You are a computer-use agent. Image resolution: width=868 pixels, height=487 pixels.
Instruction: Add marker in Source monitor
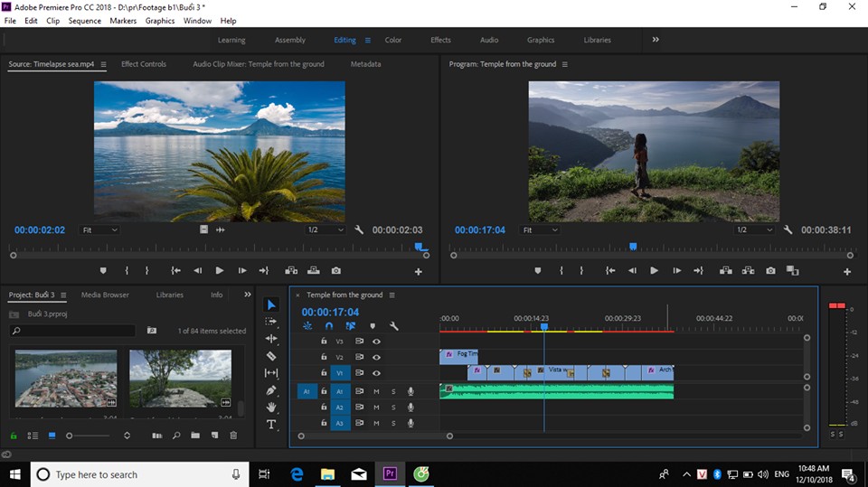[103, 271]
